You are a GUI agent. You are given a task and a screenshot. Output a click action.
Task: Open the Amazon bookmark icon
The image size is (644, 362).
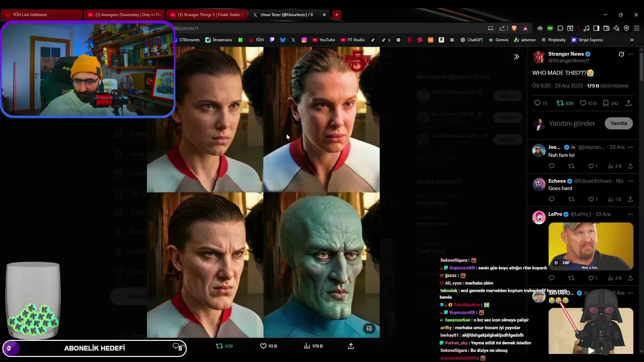pyautogui.click(x=441, y=40)
